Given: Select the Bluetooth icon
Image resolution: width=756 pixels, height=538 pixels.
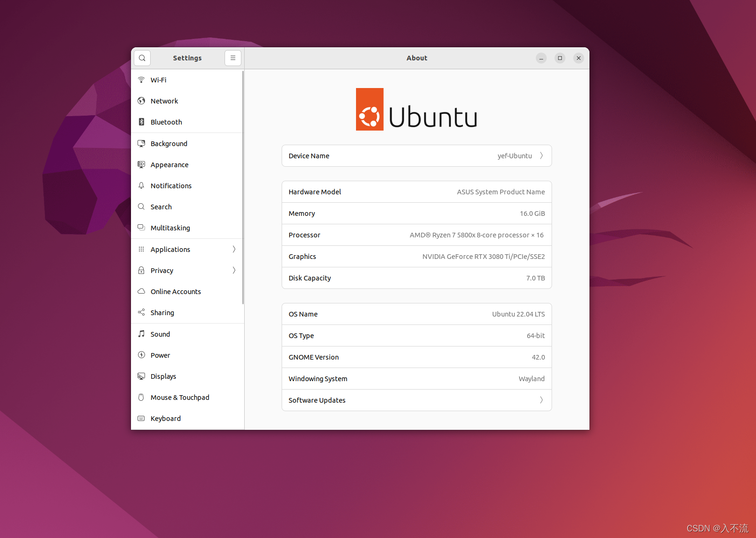Looking at the screenshot, I should 142,122.
